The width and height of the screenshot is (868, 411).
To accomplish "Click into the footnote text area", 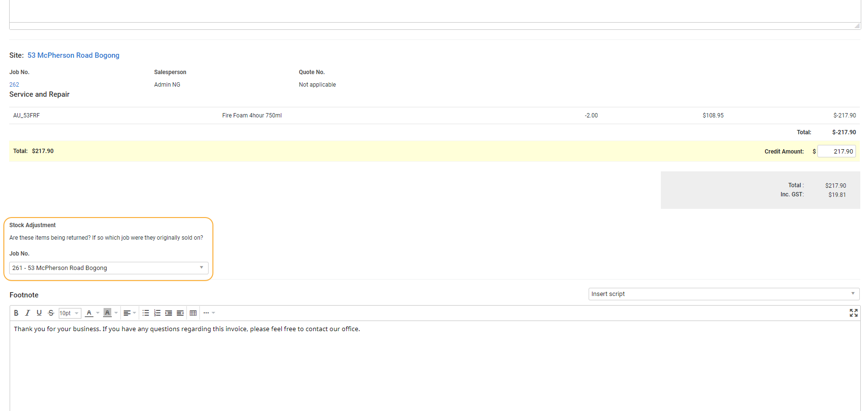I will click(x=434, y=366).
